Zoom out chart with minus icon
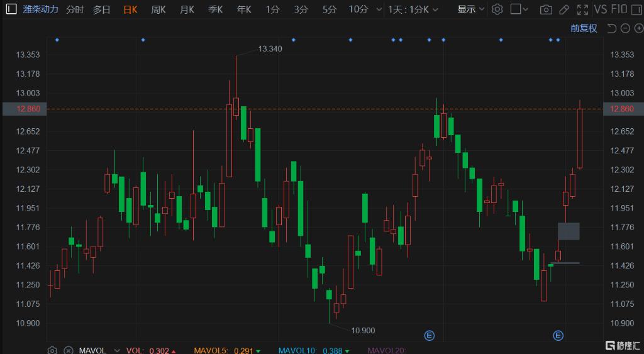This screenshot has height=354, width=644. click(x=625, y=28)
